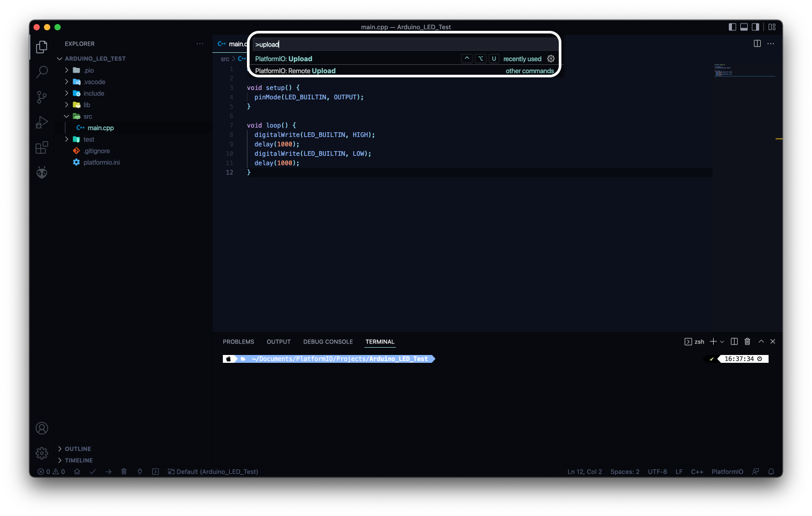The height and width of the screenshot is (516, 812).
Task: Open the Explorer Views and More Actions ellipsis
Action: (200, 43)
